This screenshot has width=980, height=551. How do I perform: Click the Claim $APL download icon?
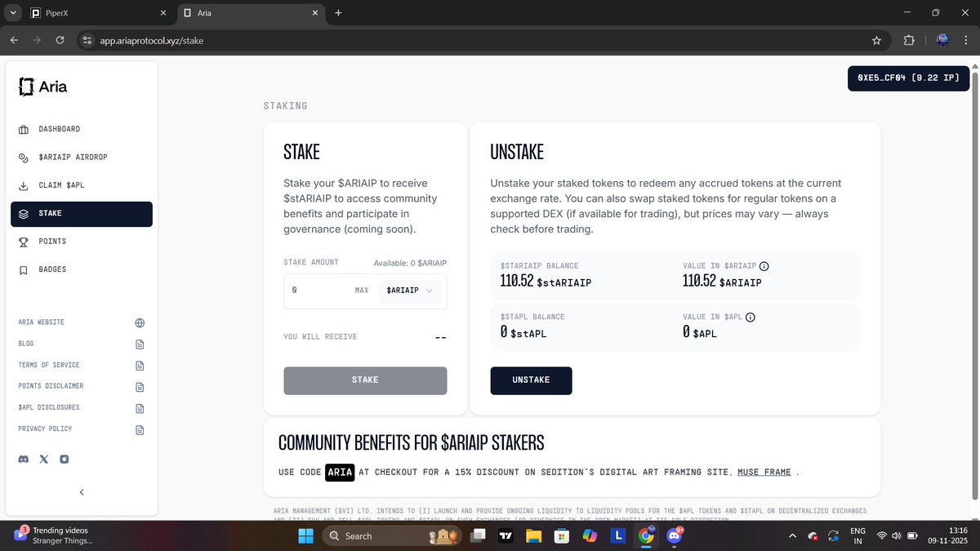click(x=24, y=185)
